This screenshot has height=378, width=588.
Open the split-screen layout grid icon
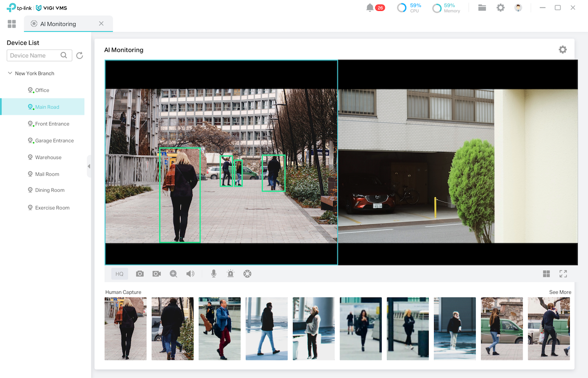tap(546, 274)
